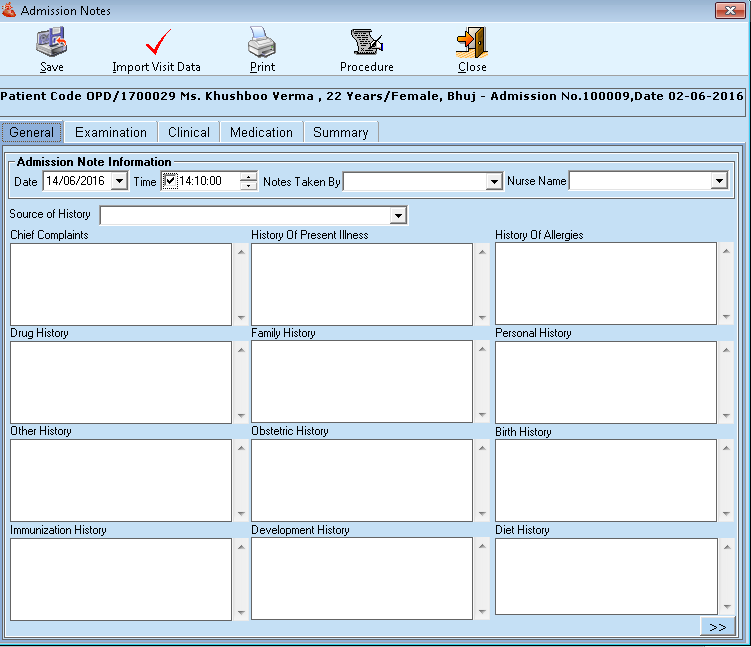
Task: Open the Nurse Name dropdown
Action: tap(718, 181)
